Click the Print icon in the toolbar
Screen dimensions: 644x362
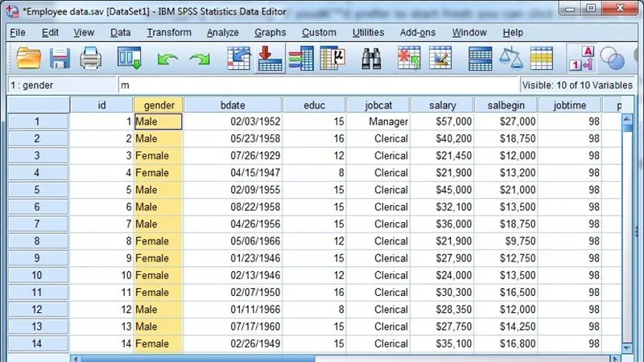pyautogui.click(x=90, y=58)
